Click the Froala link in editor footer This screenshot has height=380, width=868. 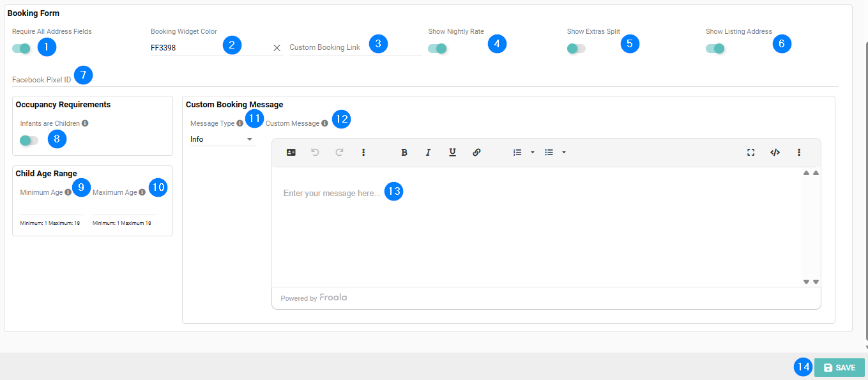(333, 298)
